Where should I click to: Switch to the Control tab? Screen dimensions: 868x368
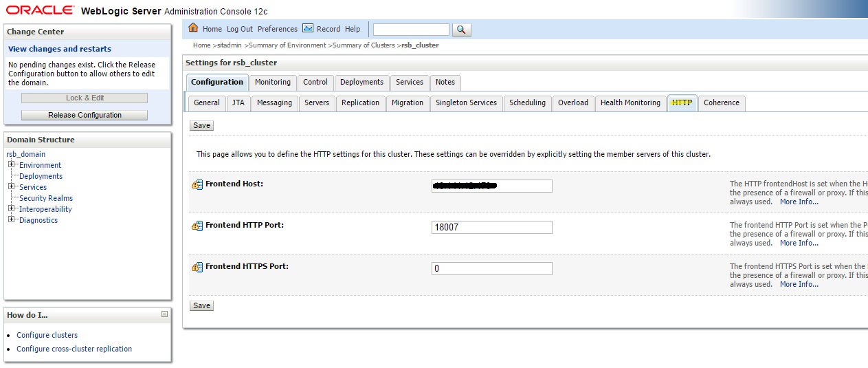click(315, 82)
